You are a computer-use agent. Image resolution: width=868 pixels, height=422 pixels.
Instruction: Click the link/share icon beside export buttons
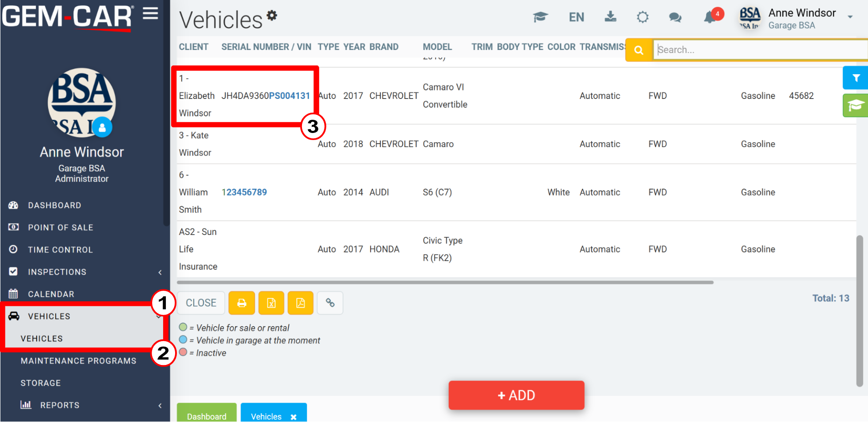[330, 303]
